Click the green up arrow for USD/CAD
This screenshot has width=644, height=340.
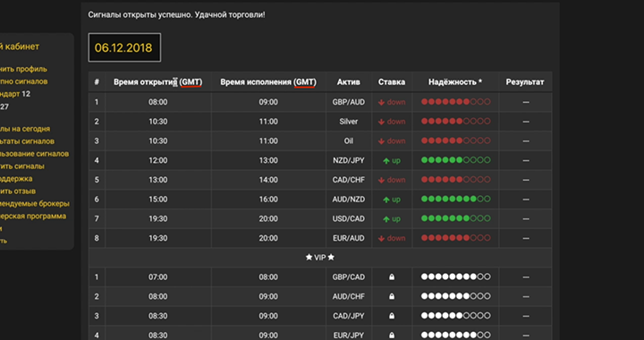click(386, 219)
